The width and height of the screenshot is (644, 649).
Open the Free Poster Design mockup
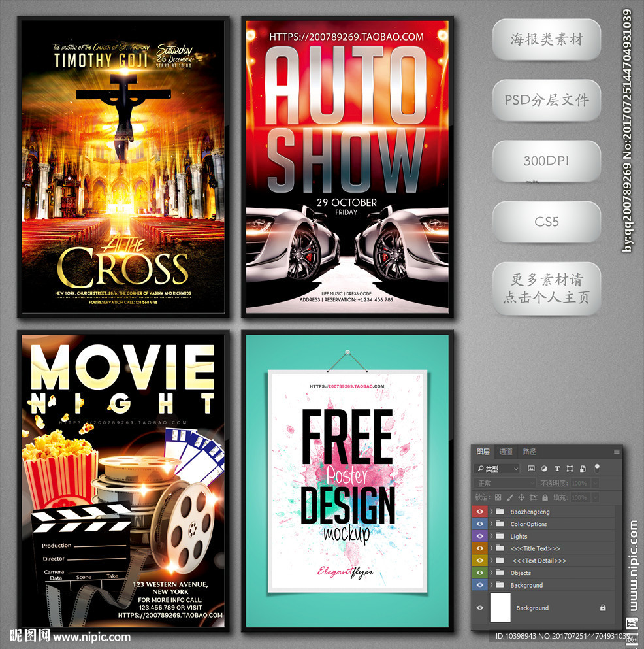coord(347,480)
